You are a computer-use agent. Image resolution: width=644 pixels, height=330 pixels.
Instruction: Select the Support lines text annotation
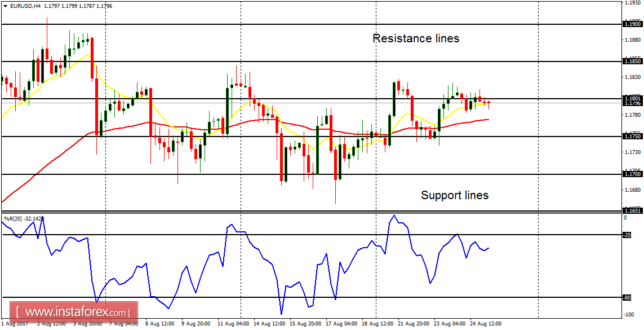(x=455, y=195)
